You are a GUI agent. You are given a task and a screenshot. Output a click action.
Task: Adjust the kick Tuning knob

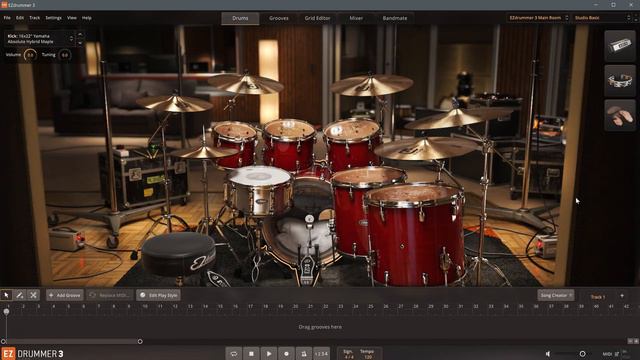pos(65,55)
